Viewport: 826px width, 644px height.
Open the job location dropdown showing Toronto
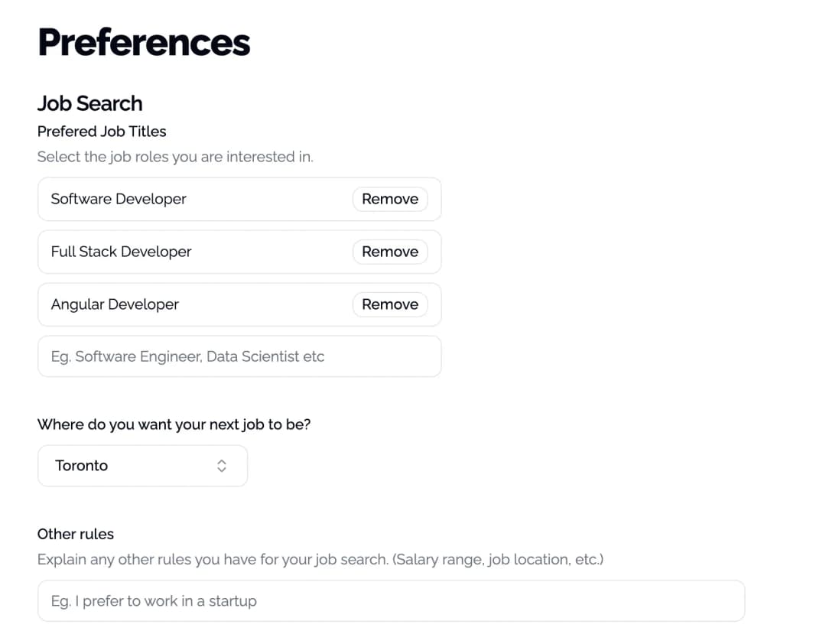(142, 465)
